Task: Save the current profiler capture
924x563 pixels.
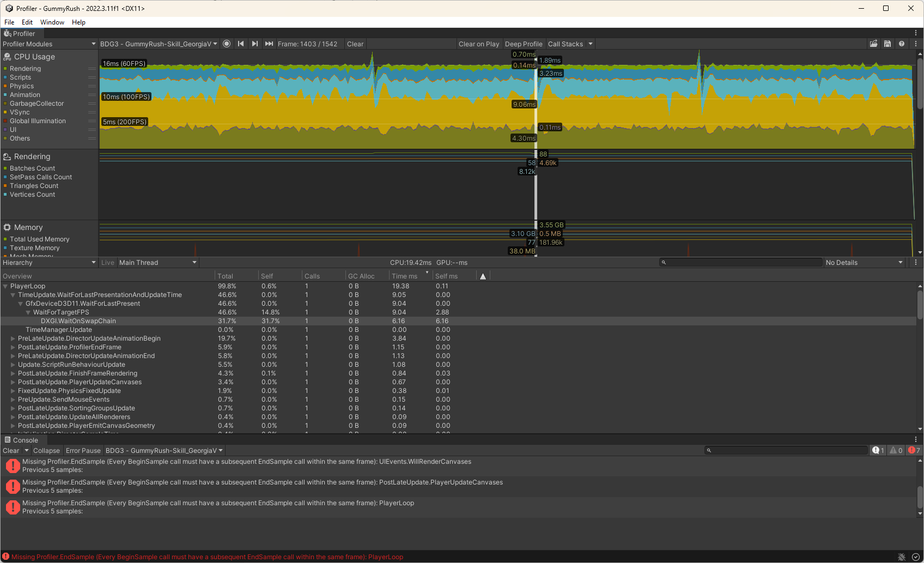Action: (887, 44)
